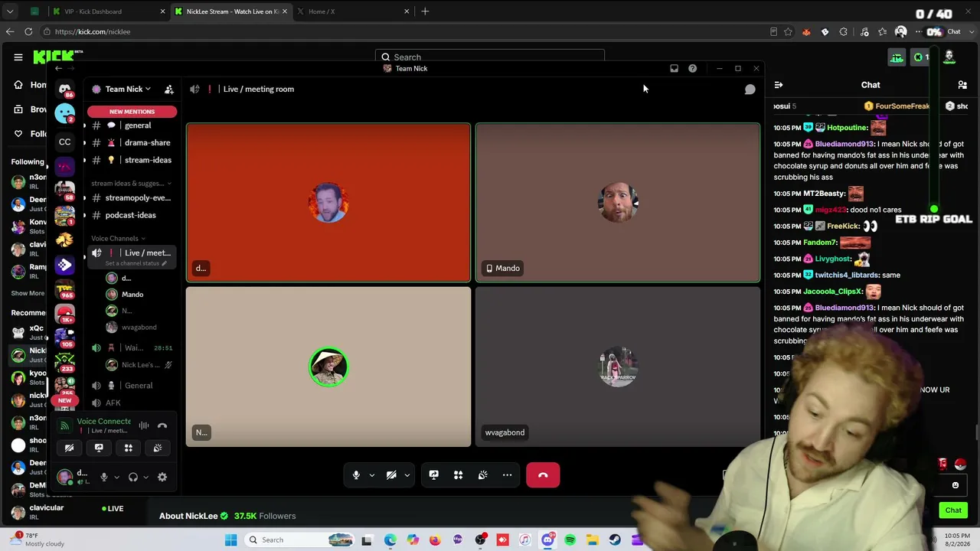
Task: Show the voice call chat panel
Action: click(750, 90)
